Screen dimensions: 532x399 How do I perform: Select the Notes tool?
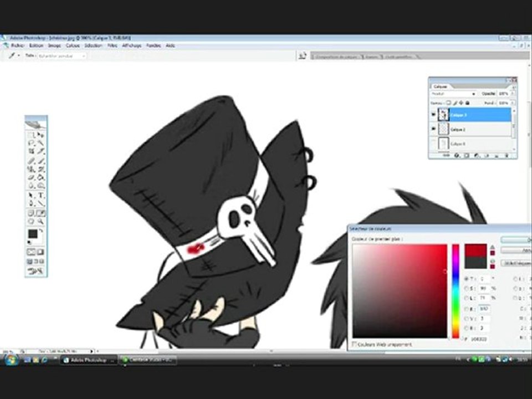pos(32,213)
